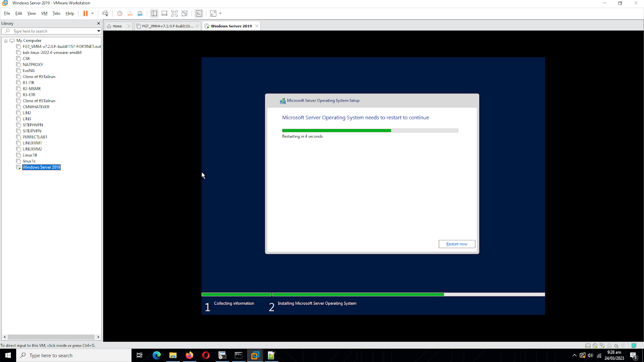Enter Unity mode
Image resolution: width=644 pixels, height=362 pixels.
point(184,13)
